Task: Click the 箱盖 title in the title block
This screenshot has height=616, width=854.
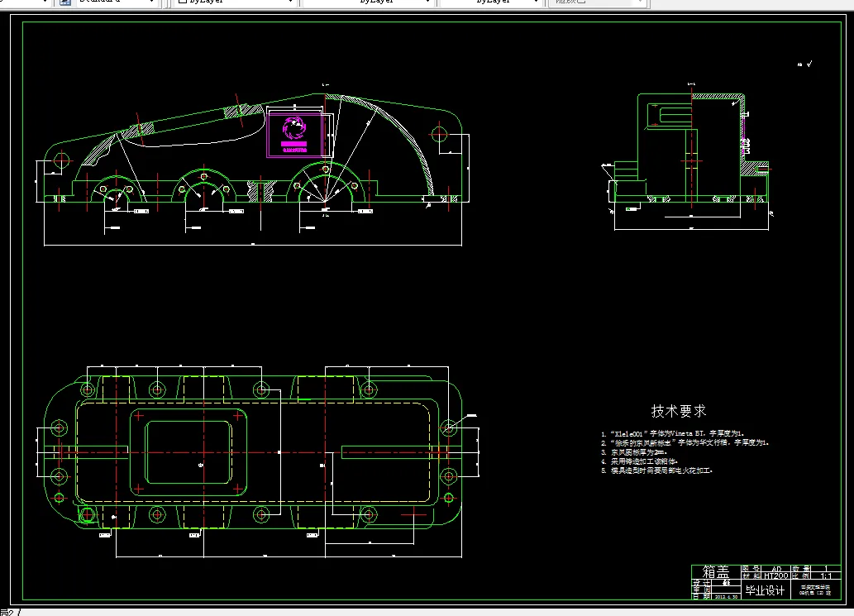Action: [716, 571]
